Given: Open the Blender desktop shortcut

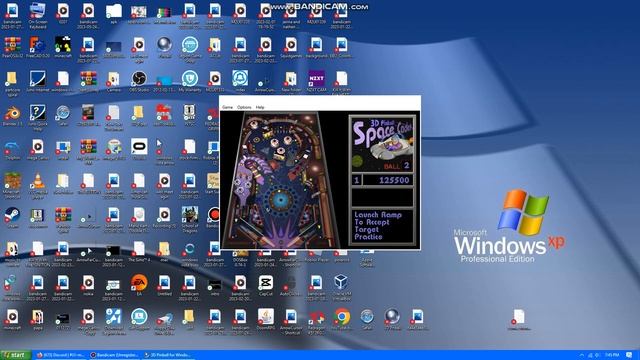Looking at the screenshot, I should (12, 116).
